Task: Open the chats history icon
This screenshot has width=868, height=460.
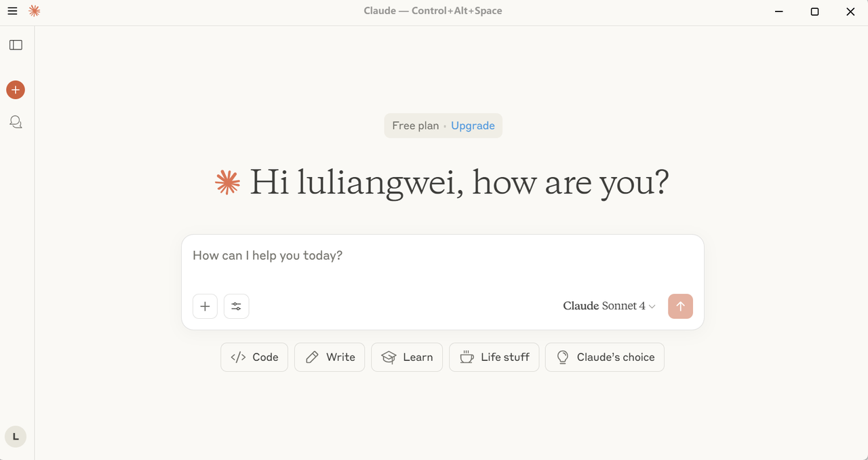Action: pos(16,122)
